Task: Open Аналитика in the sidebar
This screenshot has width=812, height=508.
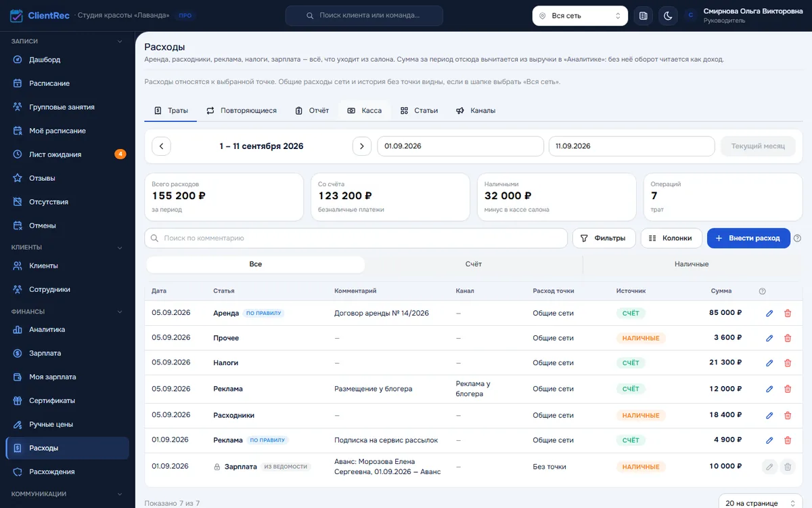Action: click(x=67, y=330)
